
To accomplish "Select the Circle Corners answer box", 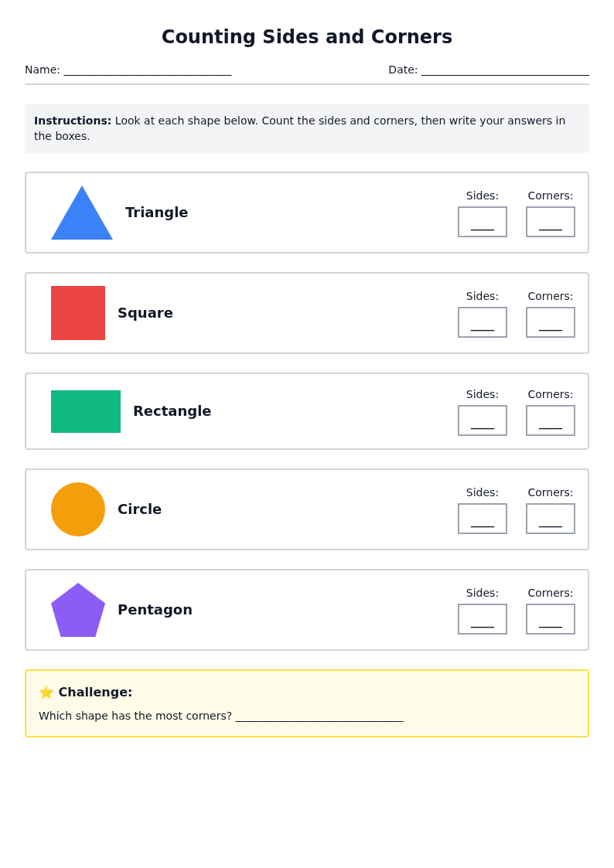I will point(551,518).
